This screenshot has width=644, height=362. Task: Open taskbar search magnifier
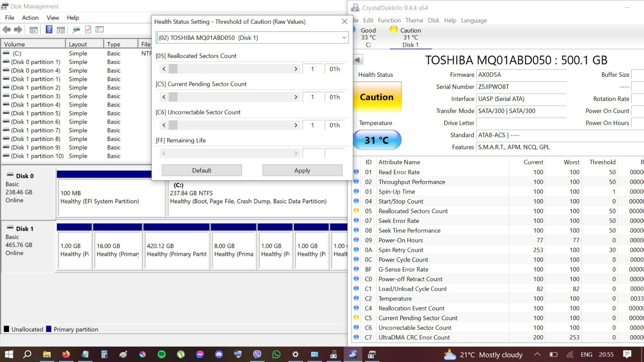[27, 354]
